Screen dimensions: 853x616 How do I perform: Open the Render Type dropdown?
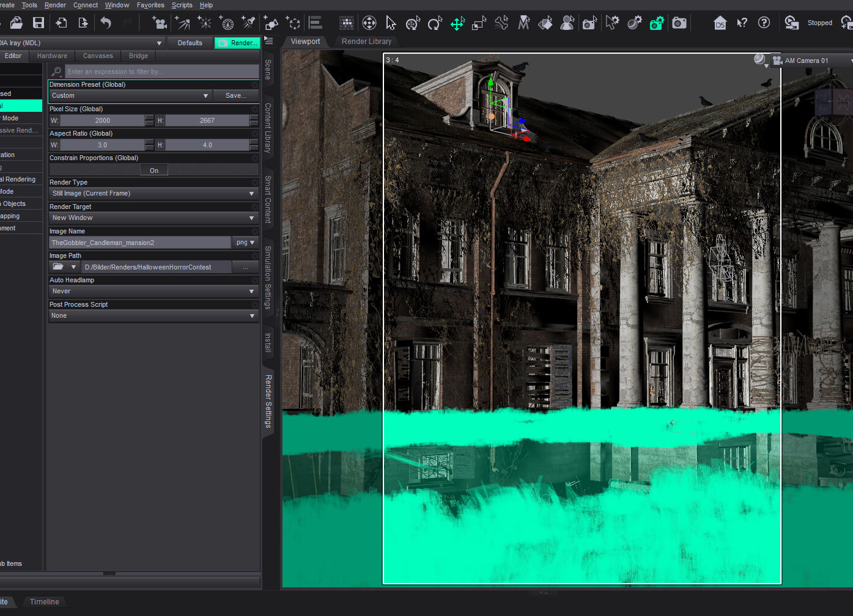click(153, 194)
